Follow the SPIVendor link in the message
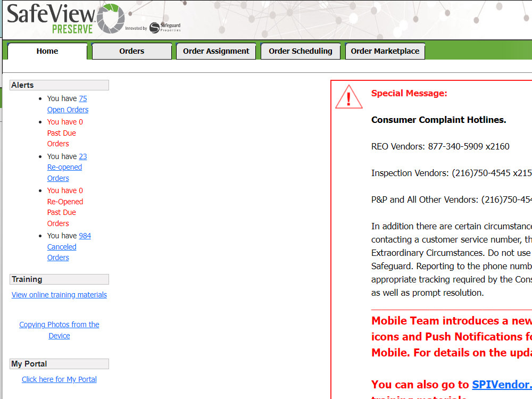This screenshot has width=532, height=399. tap(502, 385)
